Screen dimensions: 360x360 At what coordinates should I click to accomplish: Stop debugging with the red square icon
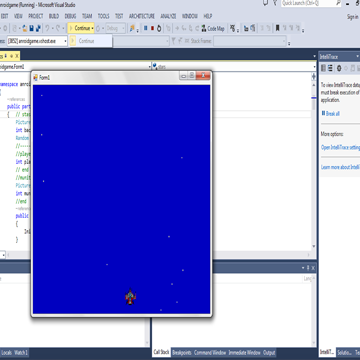click(x=152, y=28)
